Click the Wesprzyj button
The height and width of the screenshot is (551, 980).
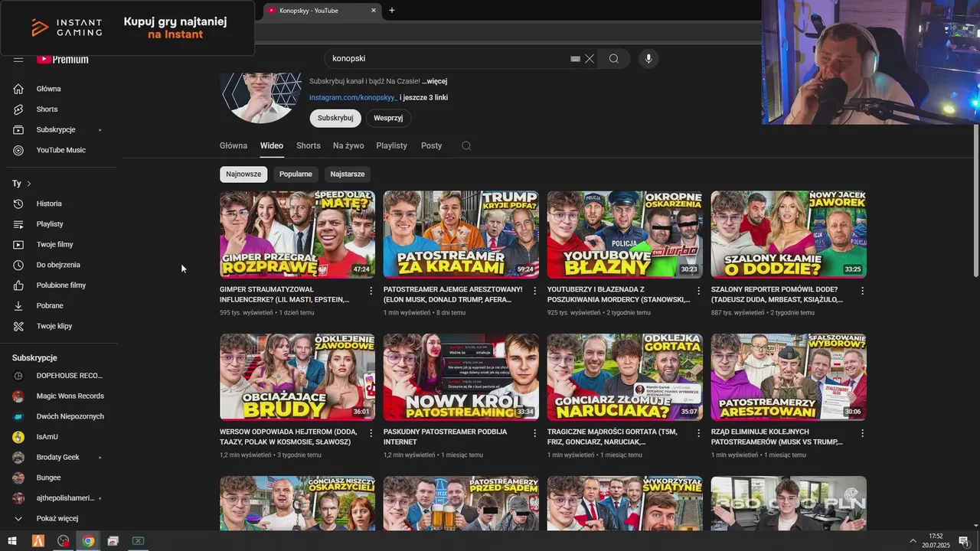point(389,118)
